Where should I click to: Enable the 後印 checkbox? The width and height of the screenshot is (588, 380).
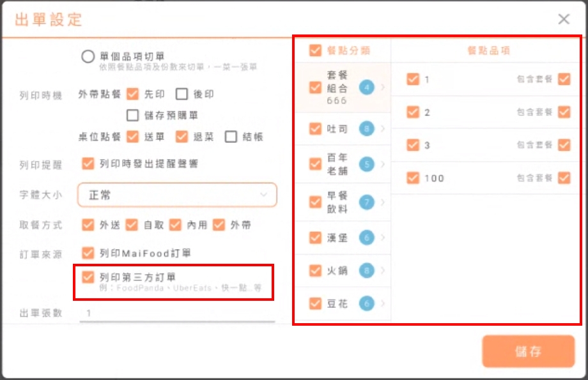(x=182, y=95)
